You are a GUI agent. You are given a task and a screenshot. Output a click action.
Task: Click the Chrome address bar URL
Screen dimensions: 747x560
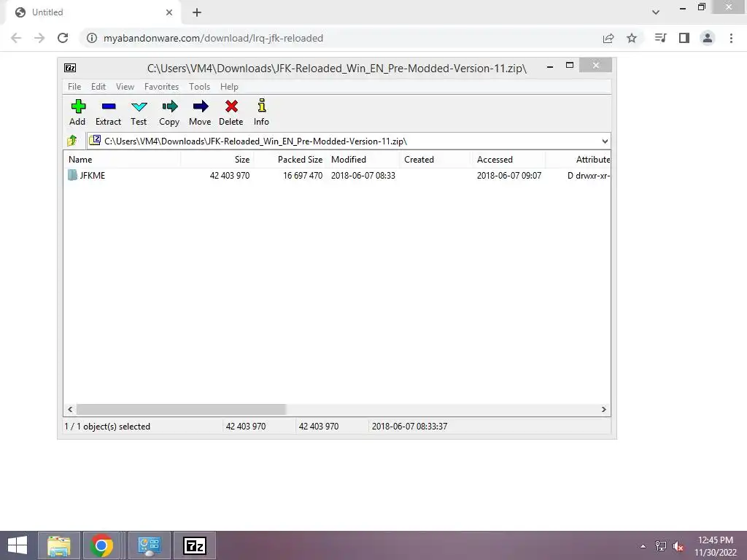pos(214,38)
